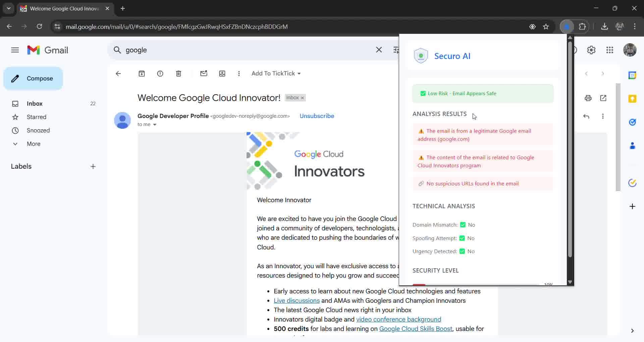Click the Unsubscribe link
This screenshot has width=644, height=342.
click(317, 116)
